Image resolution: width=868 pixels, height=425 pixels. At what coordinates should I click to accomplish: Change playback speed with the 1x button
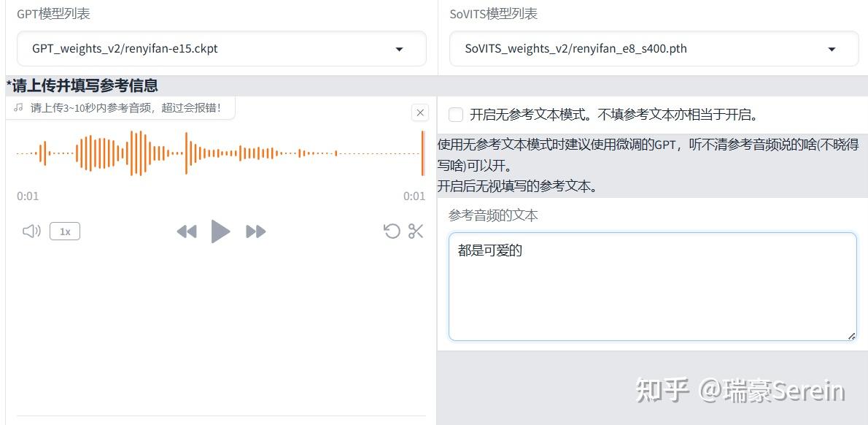click(65, 231)
